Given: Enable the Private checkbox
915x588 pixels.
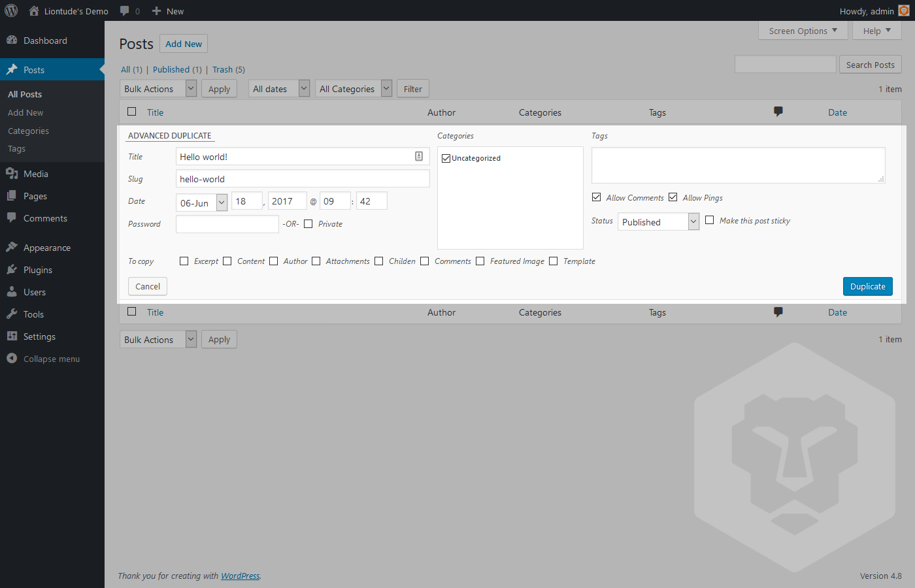Looking at the screenshot, I should point(308,224).
